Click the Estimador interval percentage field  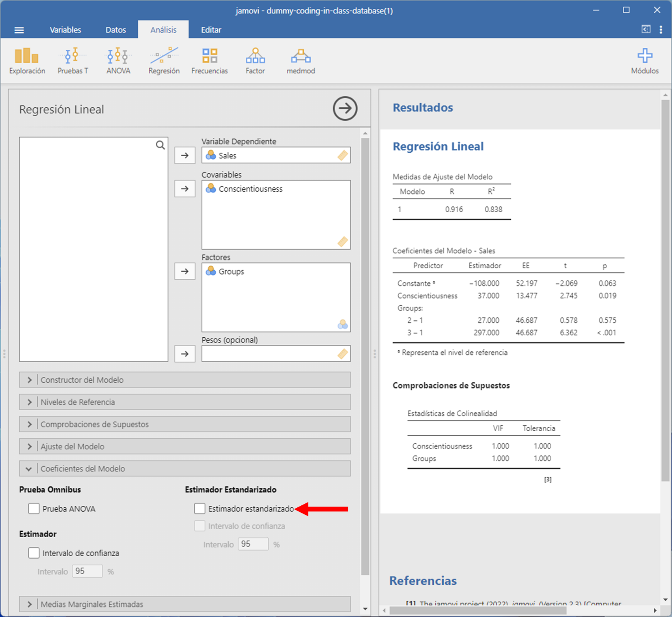pos(87,571)
